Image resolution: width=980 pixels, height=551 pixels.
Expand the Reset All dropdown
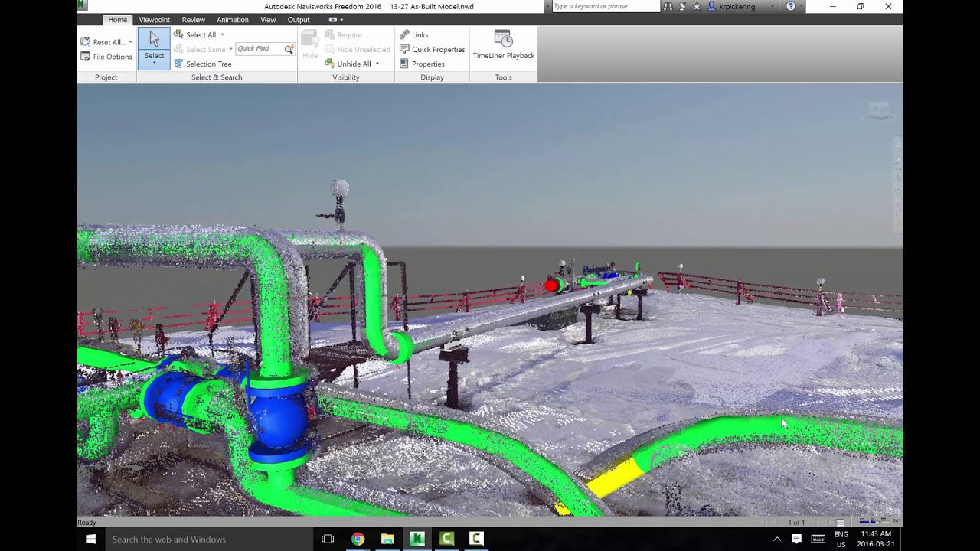130,42
